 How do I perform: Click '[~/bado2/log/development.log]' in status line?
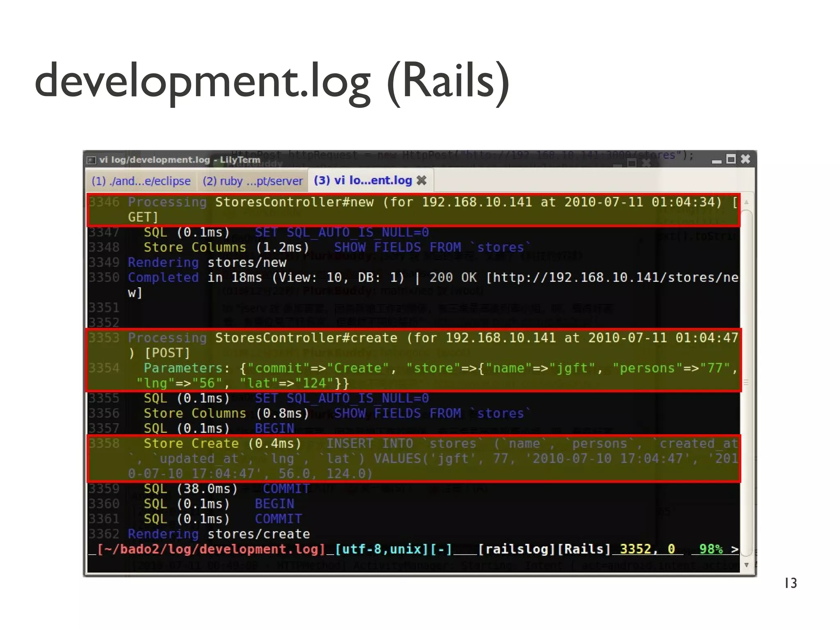[x=211, y=549]
